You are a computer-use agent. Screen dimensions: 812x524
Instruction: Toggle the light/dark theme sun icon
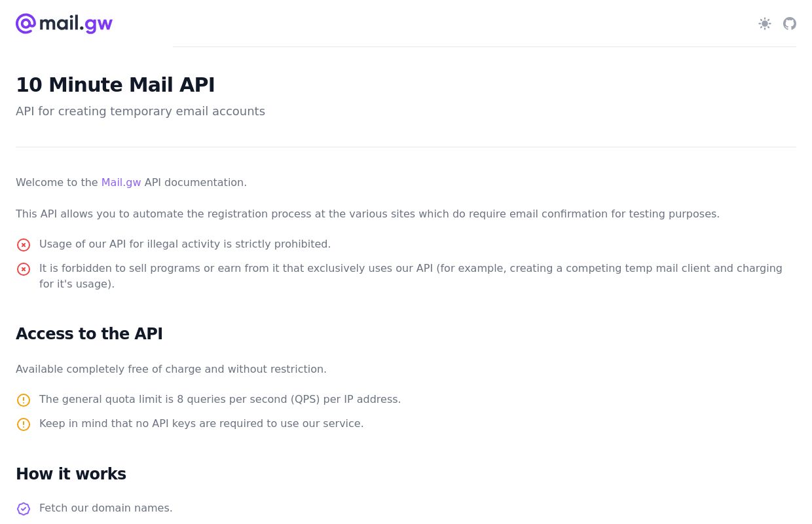[x=765, y=24]
